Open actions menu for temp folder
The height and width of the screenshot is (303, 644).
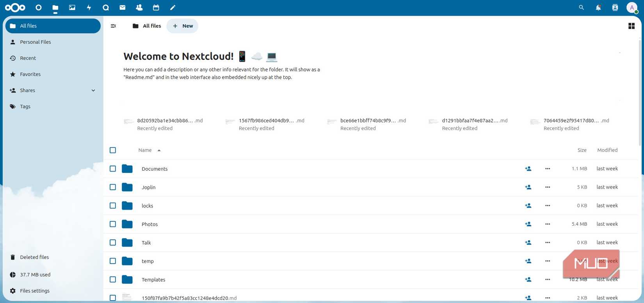point(548,261)
